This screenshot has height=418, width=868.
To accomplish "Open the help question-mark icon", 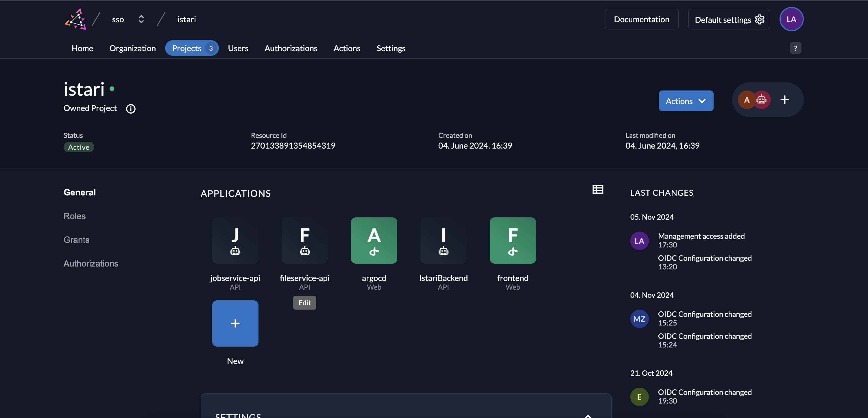I will pos(796,48).
